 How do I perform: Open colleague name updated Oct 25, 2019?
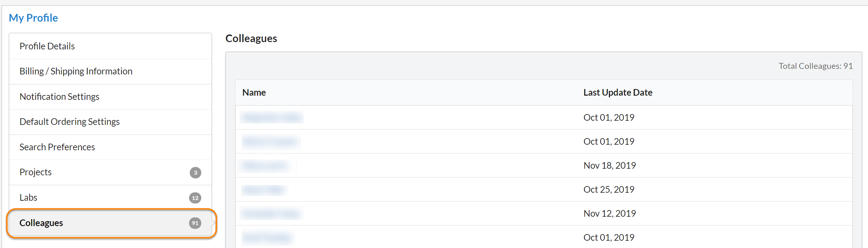click(x=263, y=190)
